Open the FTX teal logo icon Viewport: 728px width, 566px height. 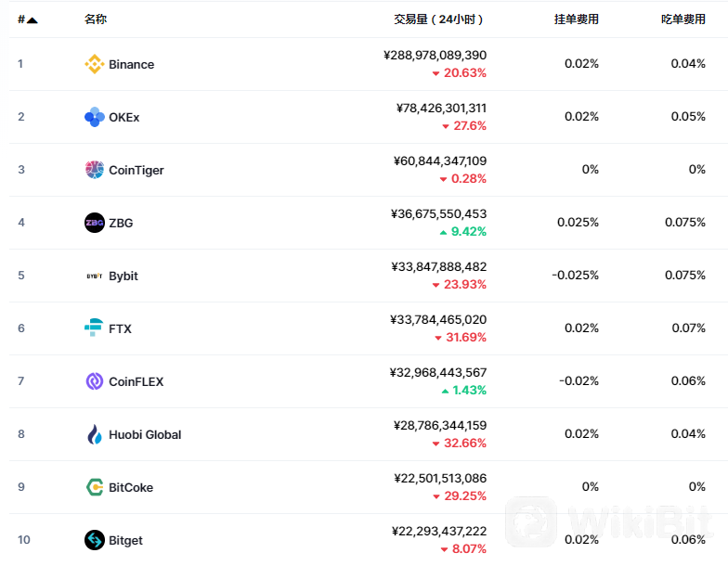pos(94,328)
